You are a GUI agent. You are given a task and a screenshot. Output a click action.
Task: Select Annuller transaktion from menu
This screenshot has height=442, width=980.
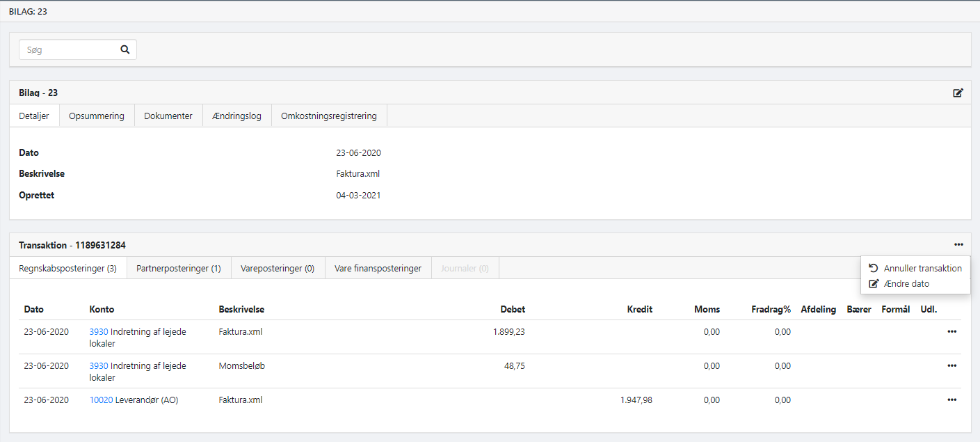pyautogui.click(x=922, y=268)
